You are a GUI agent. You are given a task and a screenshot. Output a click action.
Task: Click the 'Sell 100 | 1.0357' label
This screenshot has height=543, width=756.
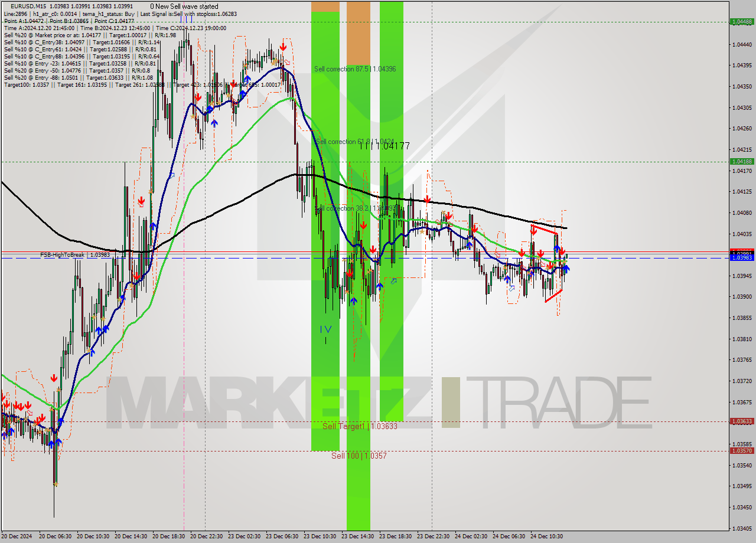pos(359,456)
